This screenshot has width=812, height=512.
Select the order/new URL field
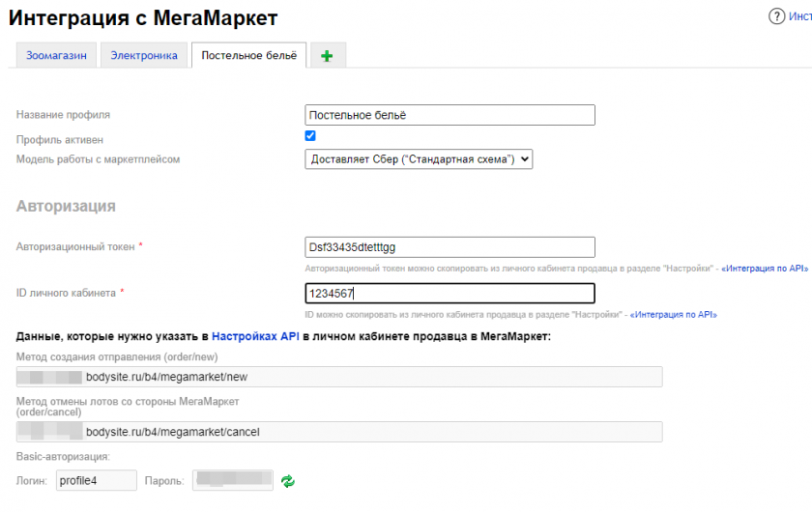[x=339, y=377]
